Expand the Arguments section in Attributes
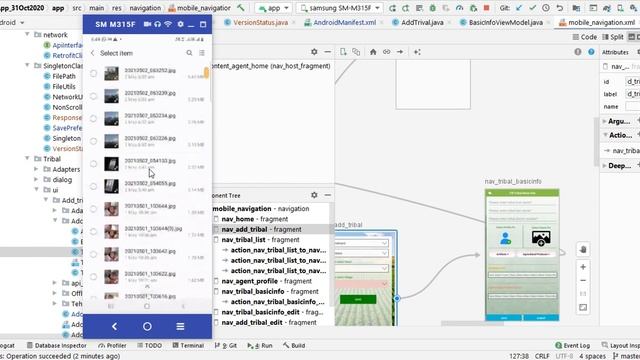The width and height of the screenshot is (640, 360). (604, 121)
